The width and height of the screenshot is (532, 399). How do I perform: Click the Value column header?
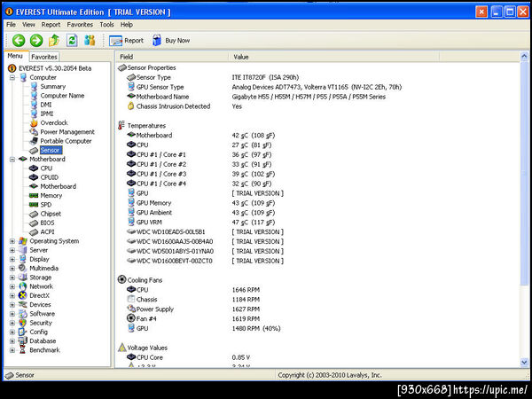coord(334,57)
